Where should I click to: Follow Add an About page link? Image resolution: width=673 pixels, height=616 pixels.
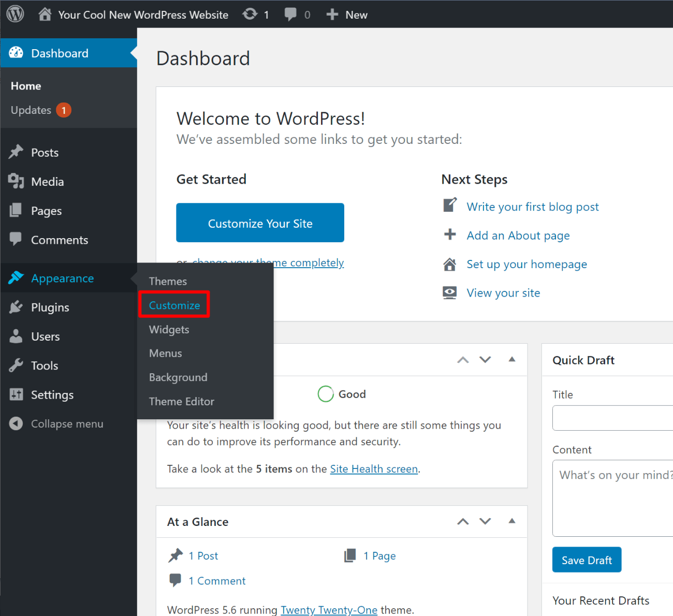click(x=518, y=236)
